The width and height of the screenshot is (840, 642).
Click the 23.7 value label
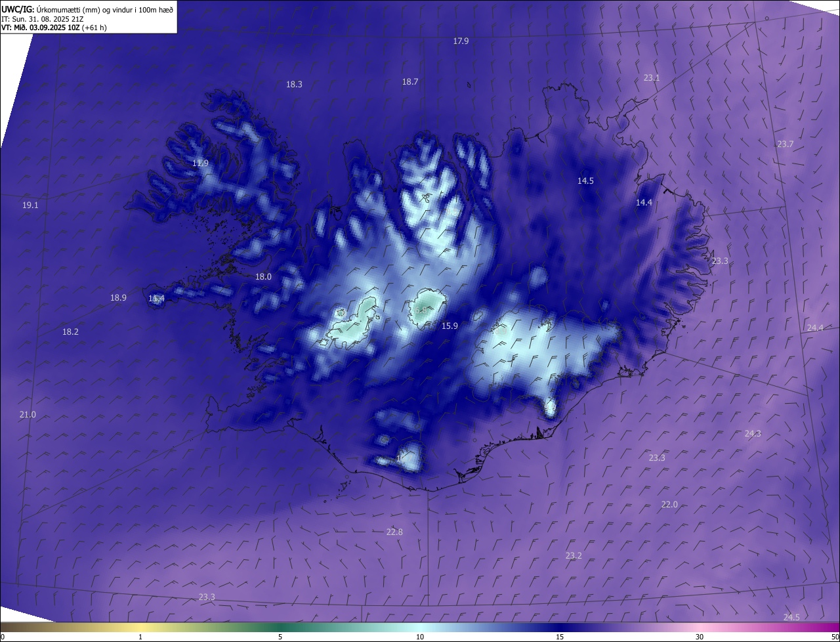[786, 144]
